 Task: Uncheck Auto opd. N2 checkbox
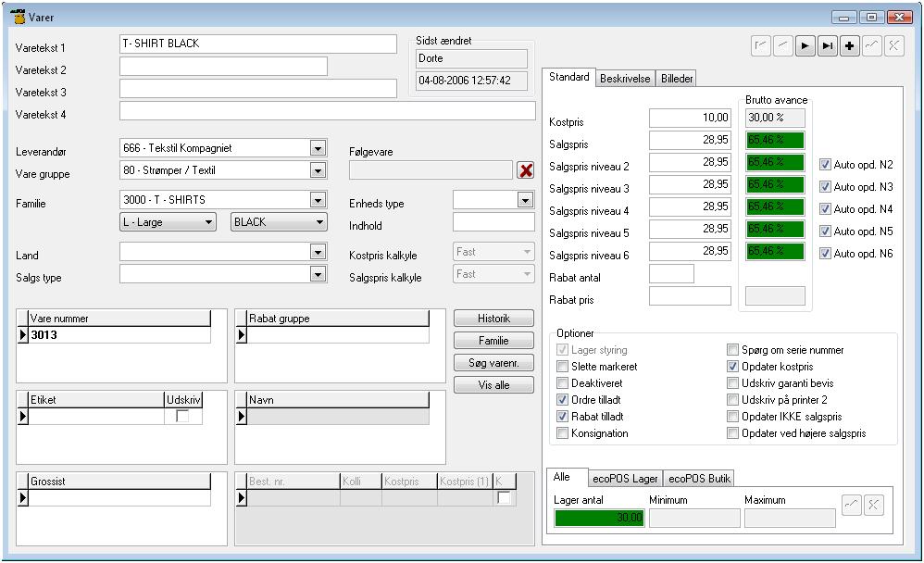[826, 165]
